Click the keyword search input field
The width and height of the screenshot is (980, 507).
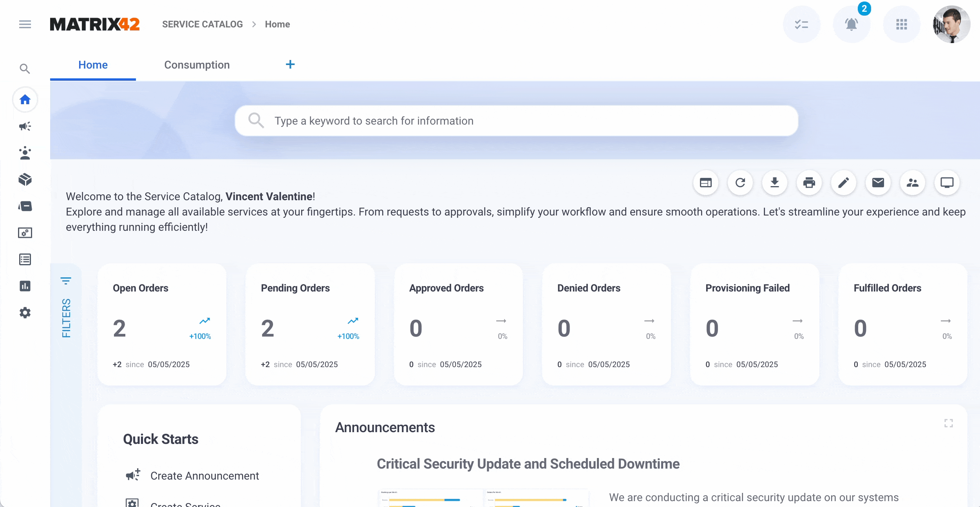click(516, 121)
